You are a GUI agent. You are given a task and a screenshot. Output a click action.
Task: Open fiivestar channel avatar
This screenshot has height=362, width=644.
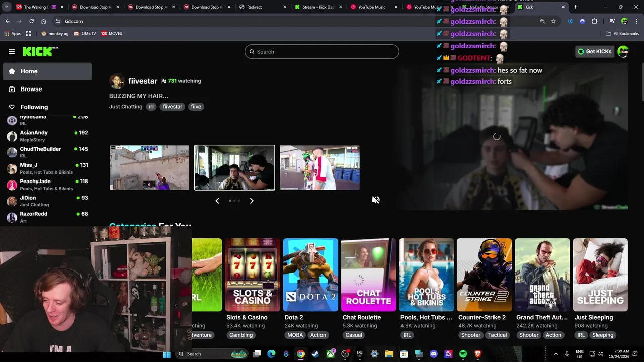[x=117, y=81]
